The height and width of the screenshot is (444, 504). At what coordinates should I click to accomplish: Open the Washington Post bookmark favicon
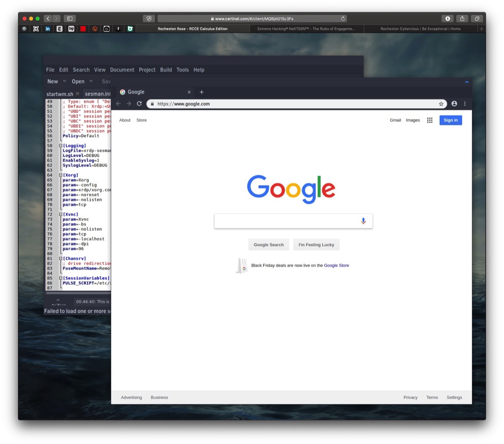71,29
